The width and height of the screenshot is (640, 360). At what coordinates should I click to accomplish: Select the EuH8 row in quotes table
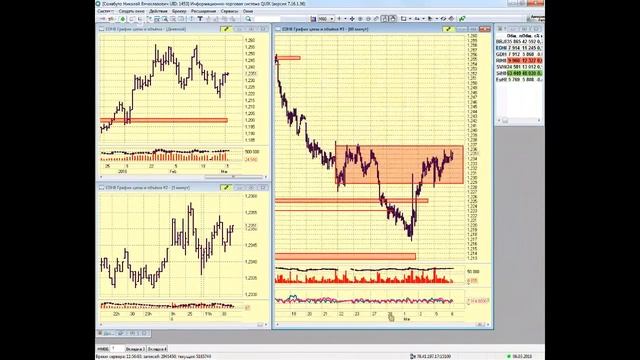click(x=519, y=80)
